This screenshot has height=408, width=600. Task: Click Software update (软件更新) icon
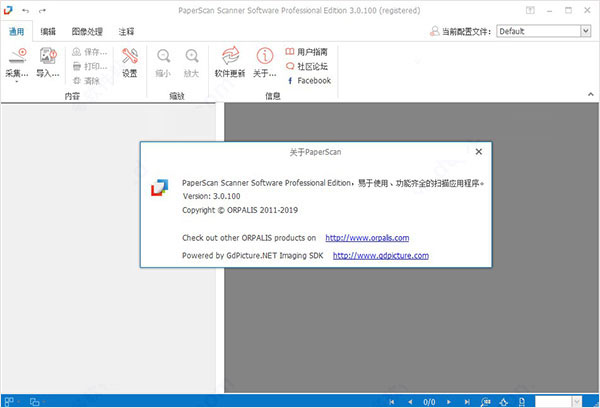pyautogui.click(x=230, y=56)
